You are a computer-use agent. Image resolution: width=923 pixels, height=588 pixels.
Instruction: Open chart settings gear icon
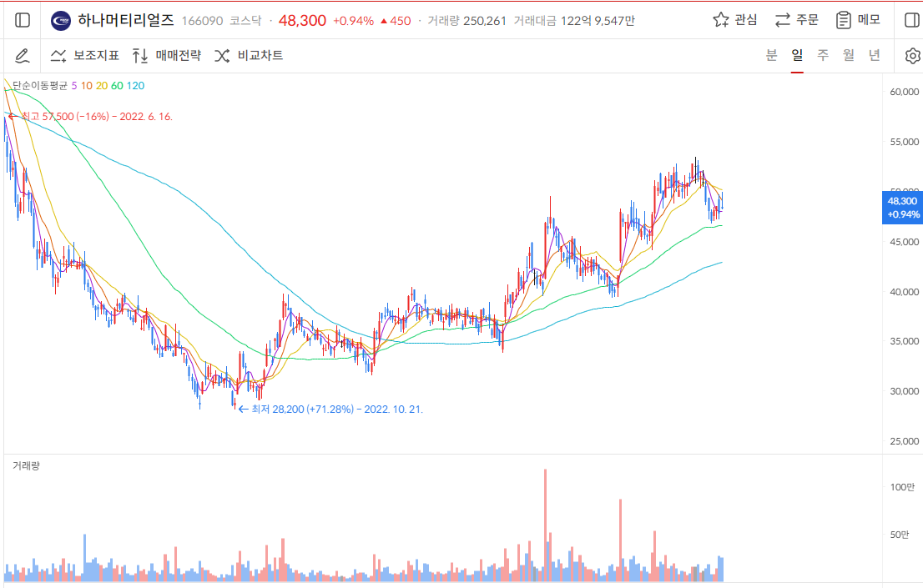coord(912,56)
